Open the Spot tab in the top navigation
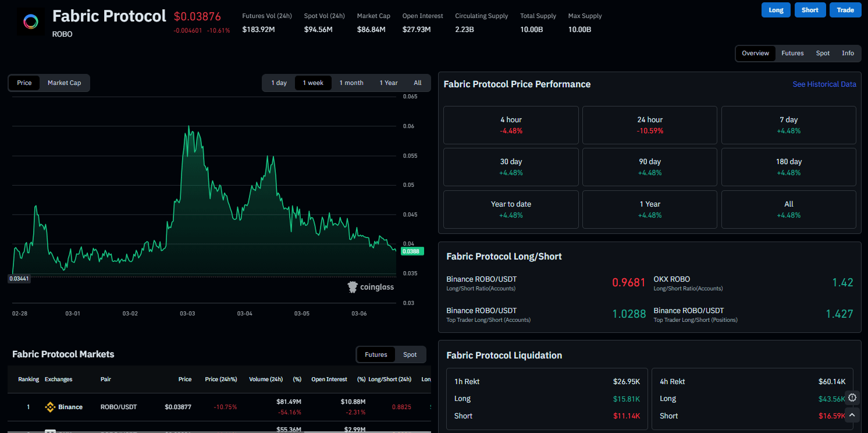The width and height of the screenshot is (868, 433). coord(823,53)
